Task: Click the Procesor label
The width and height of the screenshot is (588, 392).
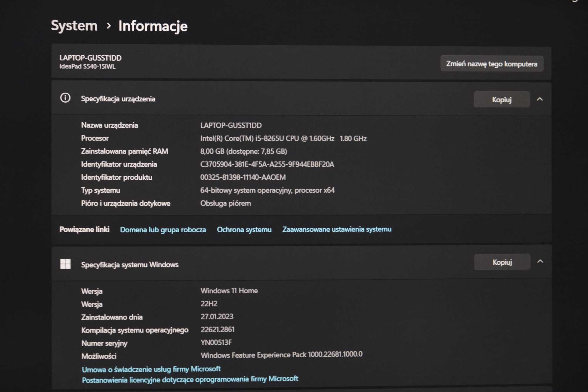Action: coord(95,138)
